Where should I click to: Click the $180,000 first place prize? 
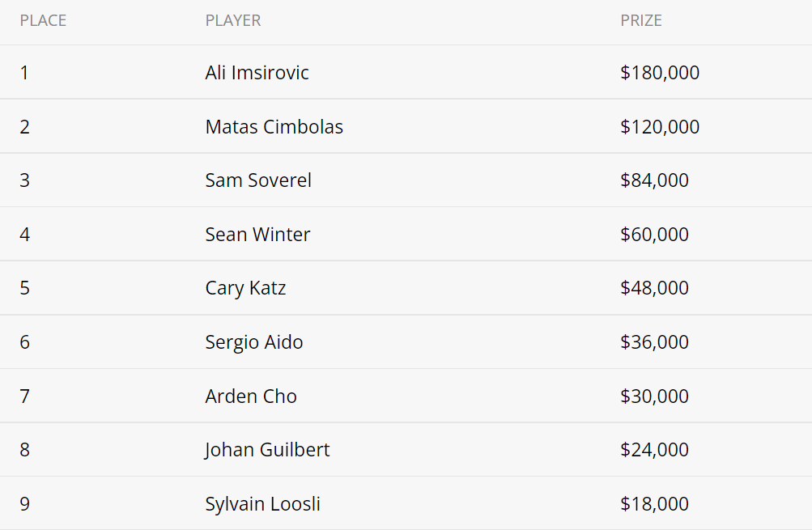click(660, 73)
